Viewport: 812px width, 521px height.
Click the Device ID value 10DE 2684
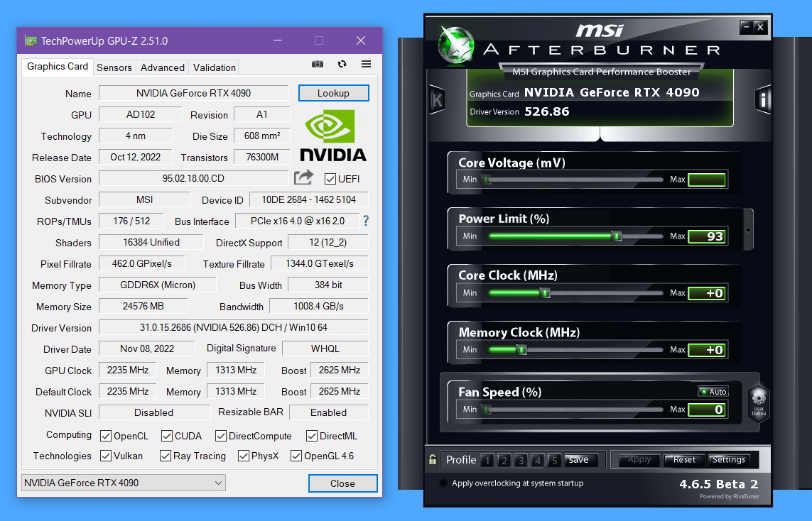click(x=308, y=199)
